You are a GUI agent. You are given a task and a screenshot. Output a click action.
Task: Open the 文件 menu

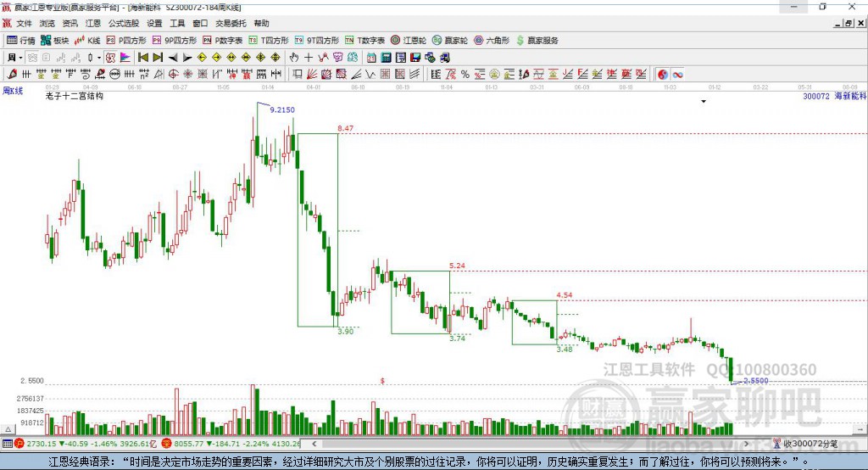pyautogui.click(x=24, y=23)
